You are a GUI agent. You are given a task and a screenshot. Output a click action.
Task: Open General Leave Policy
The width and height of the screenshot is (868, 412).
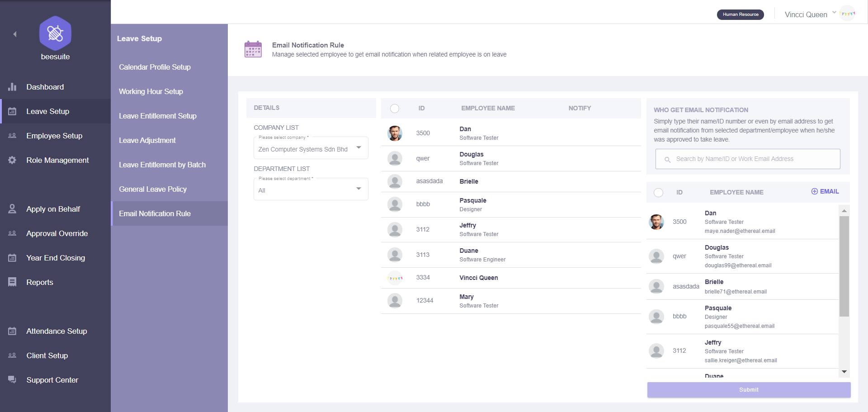pyautogui.click(x=153, y=189)
